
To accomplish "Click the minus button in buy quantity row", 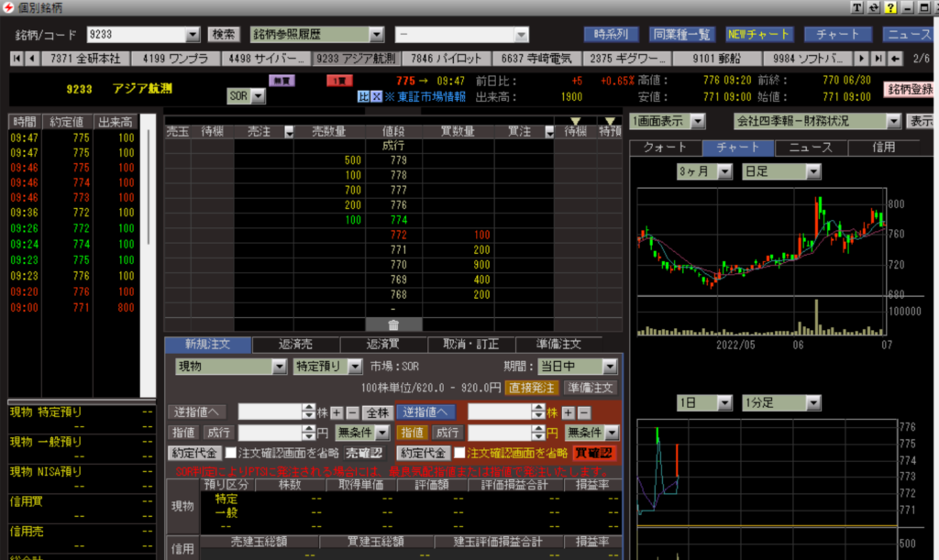I will 584,412.
